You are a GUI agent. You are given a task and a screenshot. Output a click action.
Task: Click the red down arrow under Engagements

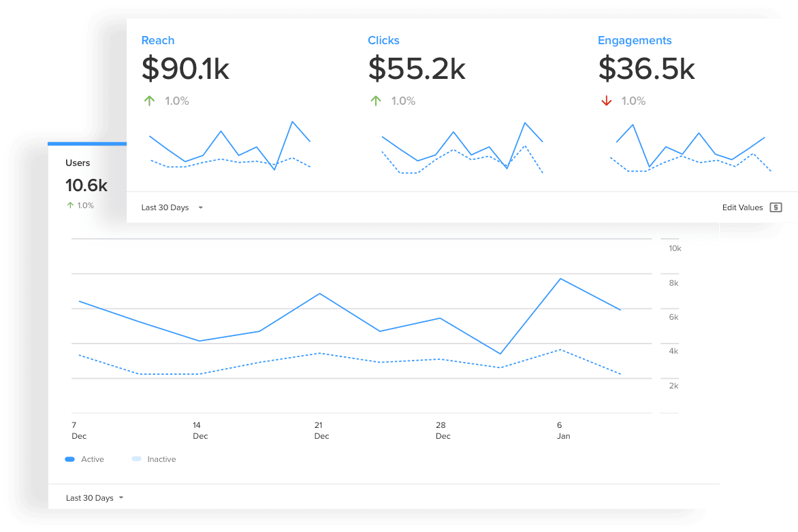coord(606,101)
